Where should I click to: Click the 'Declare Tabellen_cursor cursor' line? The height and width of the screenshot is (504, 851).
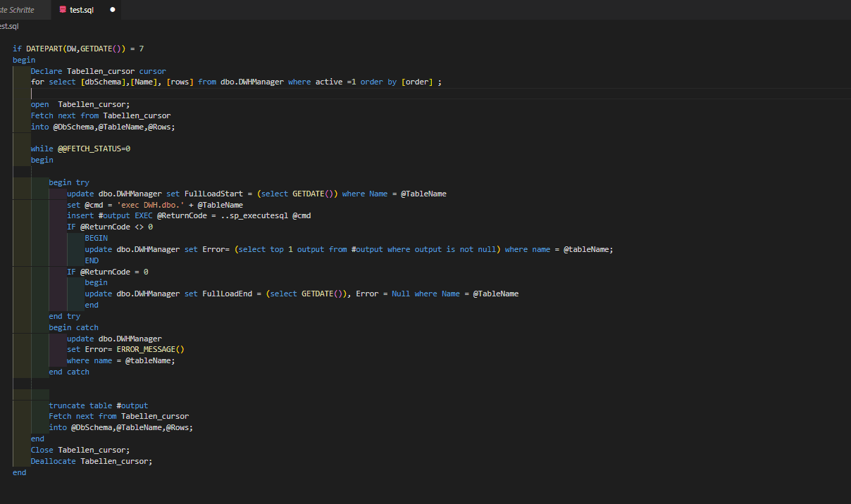coord(98,71)
